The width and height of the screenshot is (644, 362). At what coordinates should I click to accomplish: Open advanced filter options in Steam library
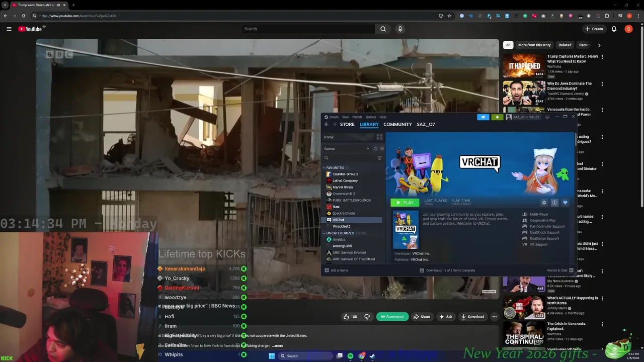click(x=379, y=158)
